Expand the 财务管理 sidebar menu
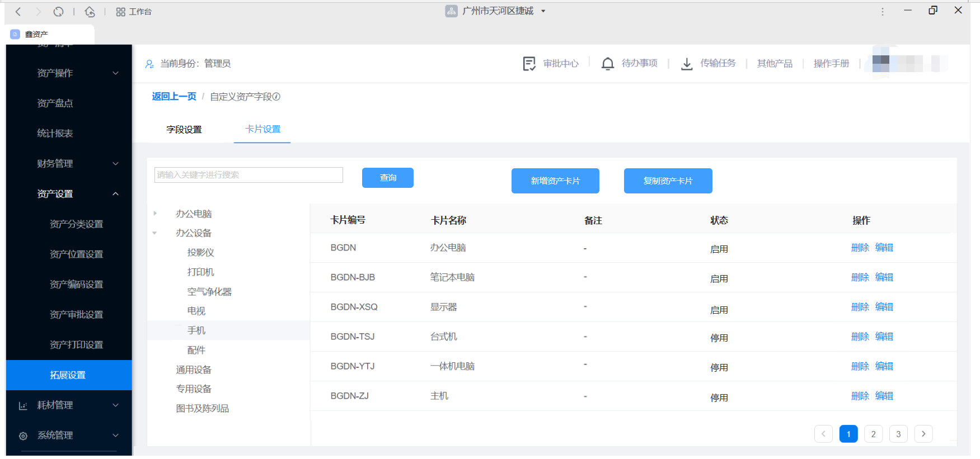The width and height of the screenshot is (980, 459). (x=115, y=164)
